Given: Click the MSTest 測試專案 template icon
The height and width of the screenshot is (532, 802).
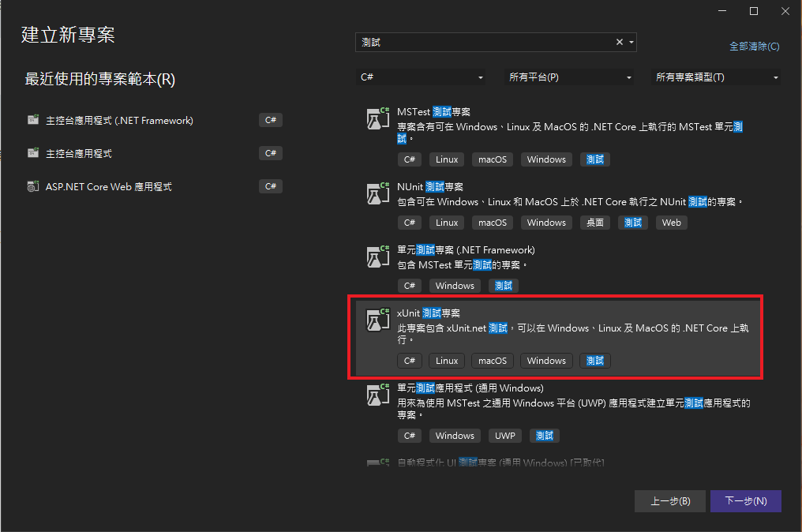Looking at the screenshot, I should point(378,118).
